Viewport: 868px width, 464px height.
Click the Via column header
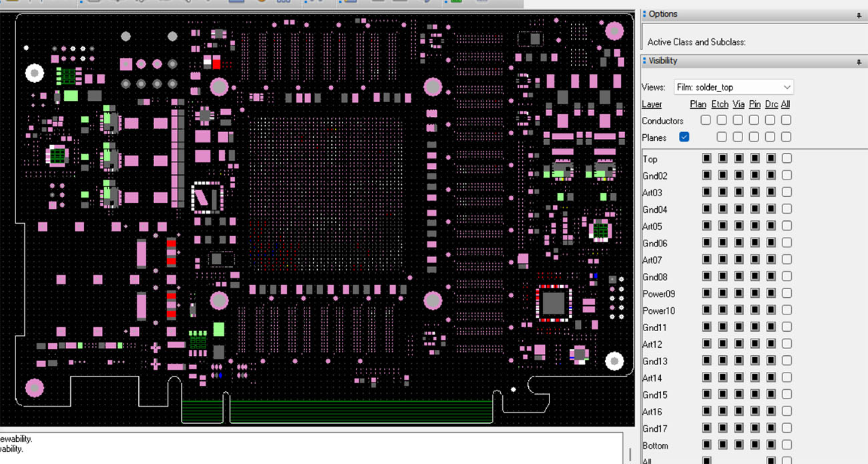pyautogui.click(x=738, y=104)
